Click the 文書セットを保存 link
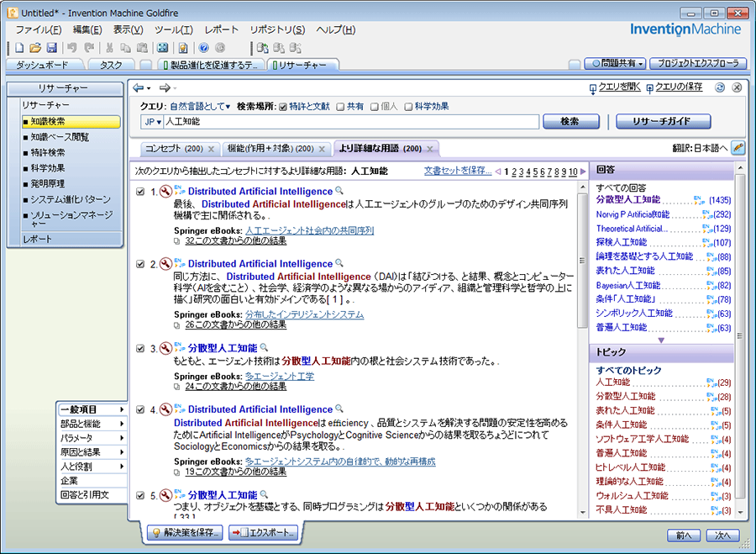The width and height of the screenshot is (756, 554). coord(458,171)
